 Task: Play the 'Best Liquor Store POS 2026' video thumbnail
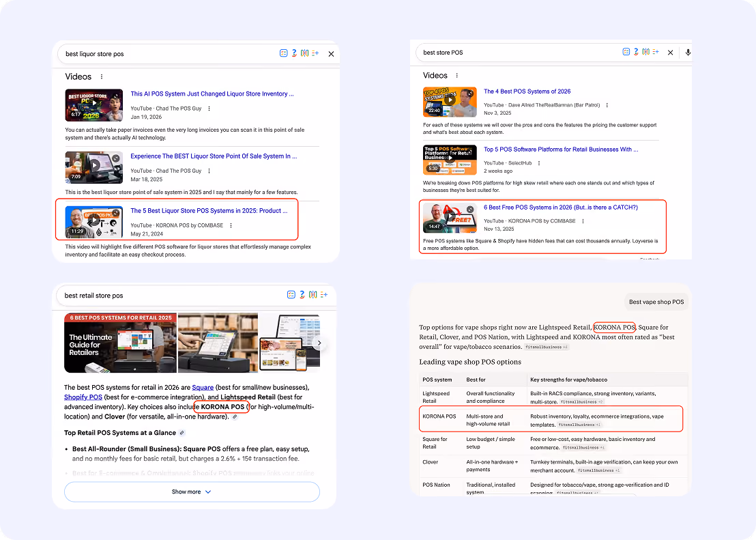click(94, 104)
